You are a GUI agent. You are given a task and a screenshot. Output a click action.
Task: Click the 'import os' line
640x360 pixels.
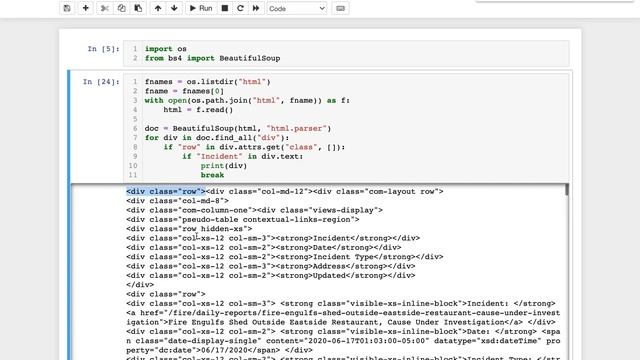point(166,49)
